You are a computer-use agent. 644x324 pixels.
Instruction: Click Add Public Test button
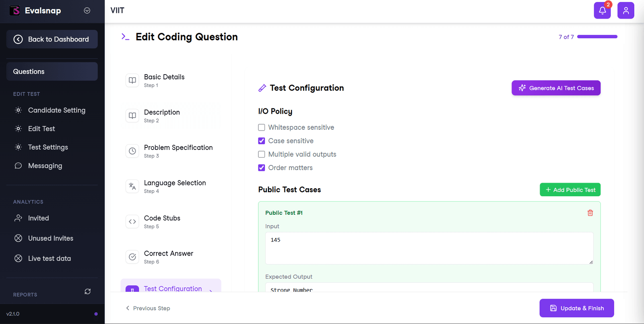click(x=570, y=190)
